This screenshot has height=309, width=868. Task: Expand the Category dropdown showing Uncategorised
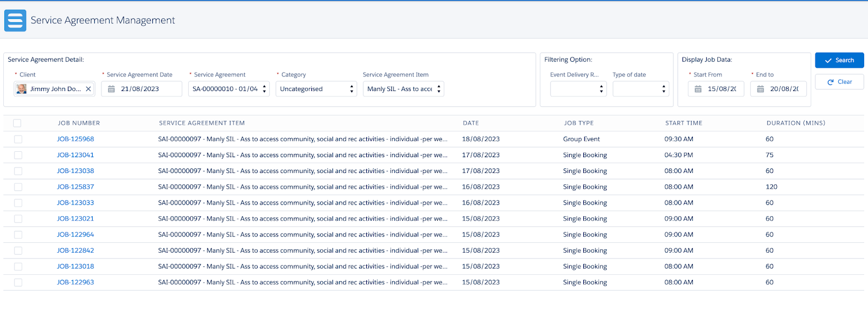(x=316, y=89)
